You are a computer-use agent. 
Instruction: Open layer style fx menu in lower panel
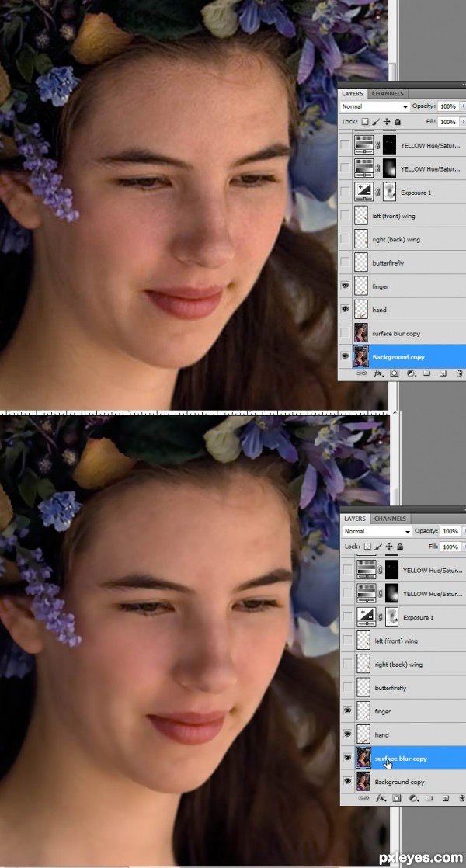pos(381,798)
